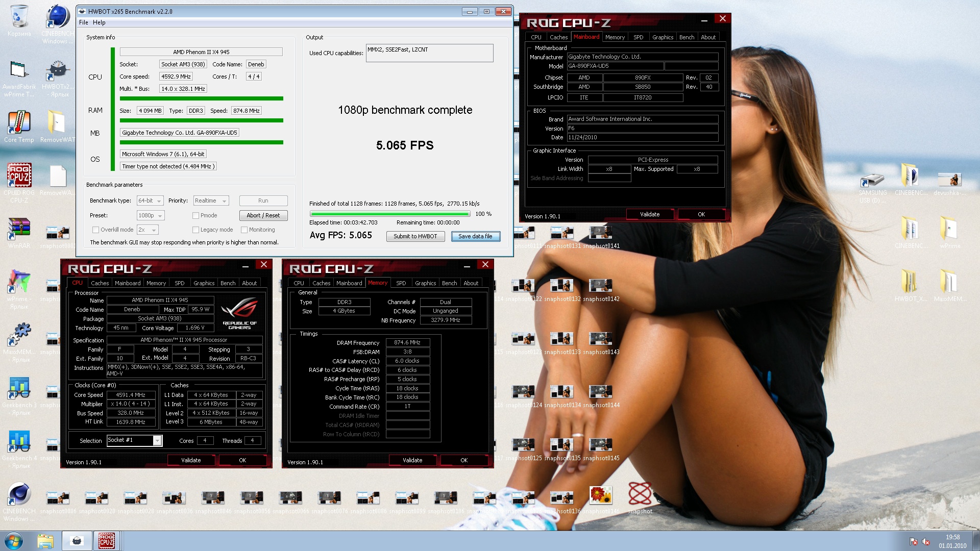Open About tab in the CPU tab window
The width and height of the screenshot is (980, 551).
(x=249, y=283)
